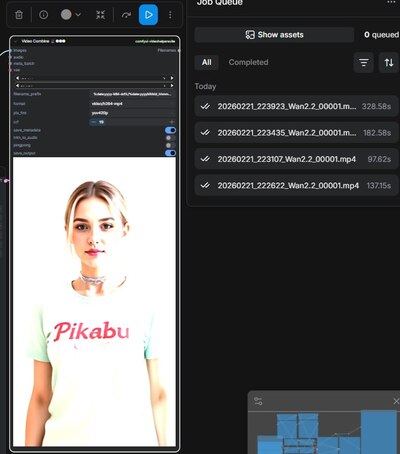The height and width of the screenshot is (454, 400).
Task: Switch to Completed tab
Action: pos(248,62)
